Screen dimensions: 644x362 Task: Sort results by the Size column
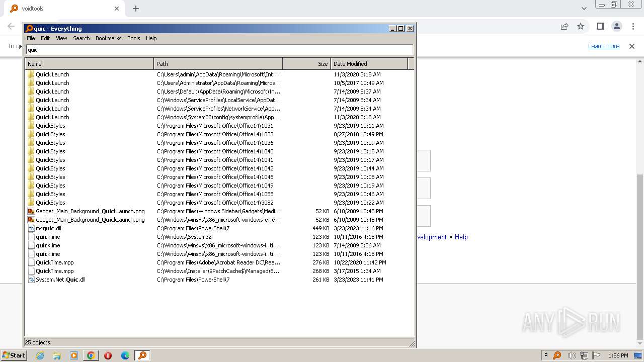click(306, 64)
